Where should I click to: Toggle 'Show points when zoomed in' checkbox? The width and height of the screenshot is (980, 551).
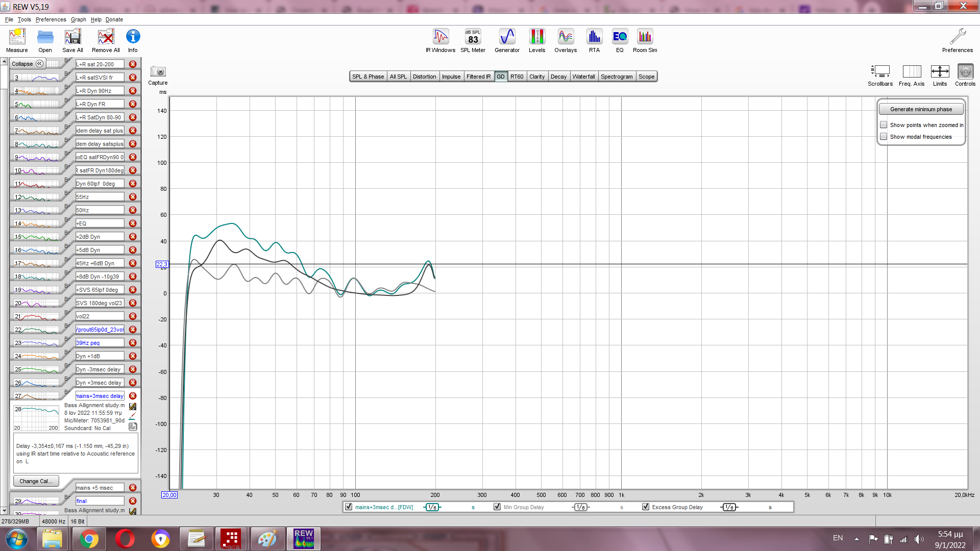click(x=884, y=125)
